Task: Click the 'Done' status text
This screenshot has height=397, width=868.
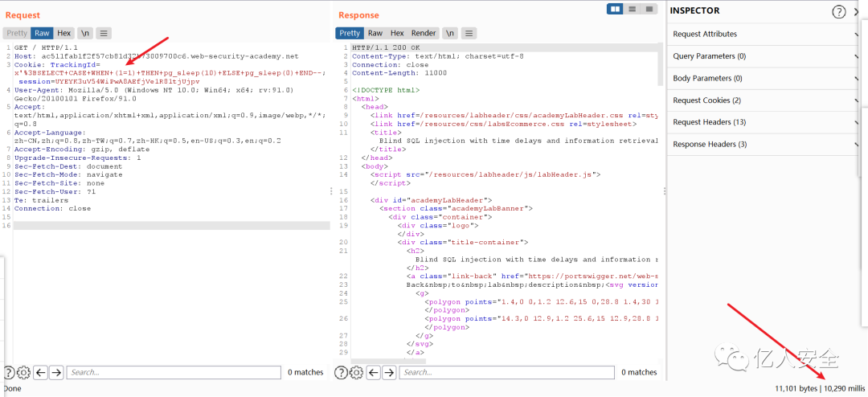Action: (12, 389)
